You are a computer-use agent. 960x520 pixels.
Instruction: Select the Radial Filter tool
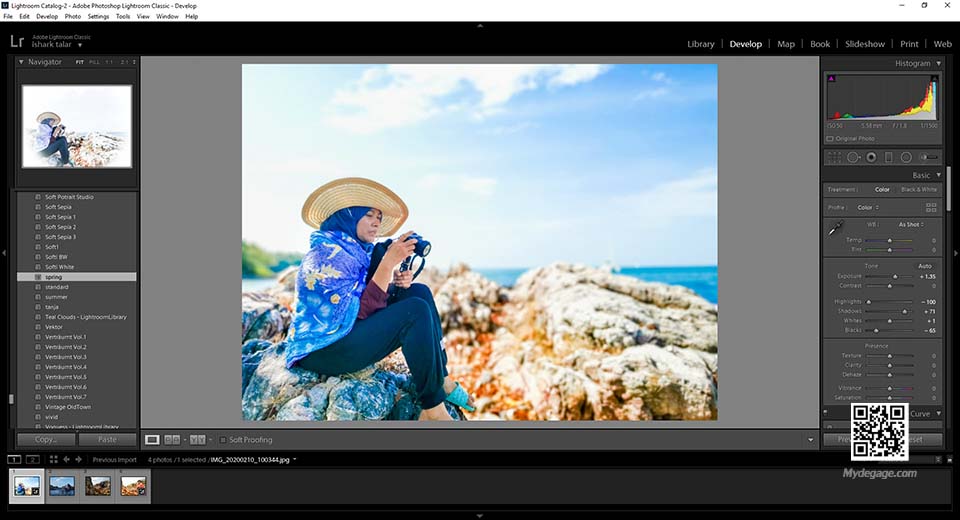[x=906, y=157]
